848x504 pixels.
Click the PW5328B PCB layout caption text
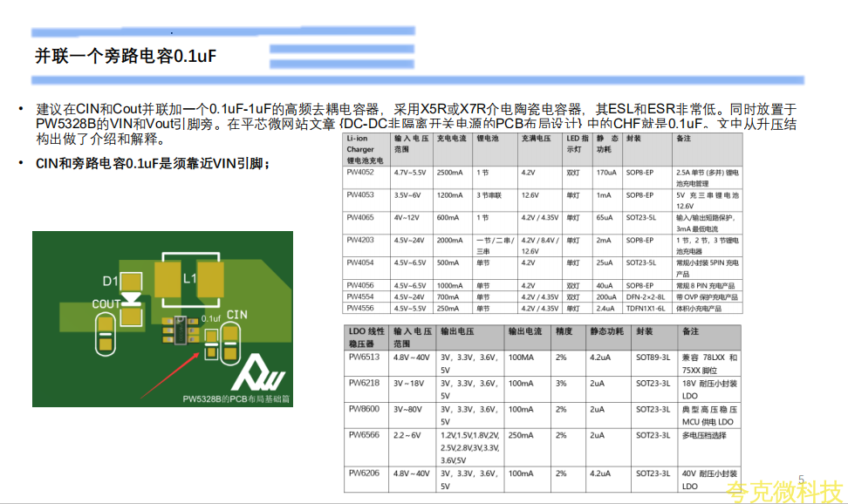tap(236, 399)
